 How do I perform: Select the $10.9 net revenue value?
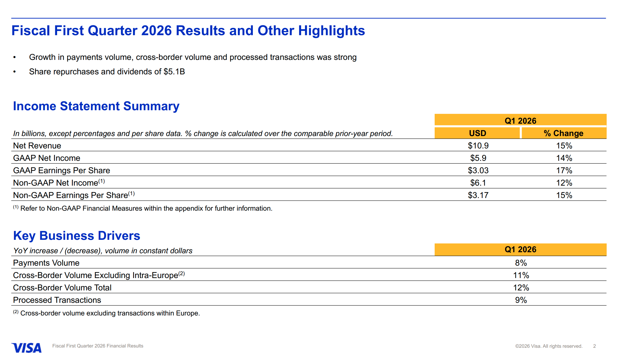pyautogui.click(x=478, y=146)
